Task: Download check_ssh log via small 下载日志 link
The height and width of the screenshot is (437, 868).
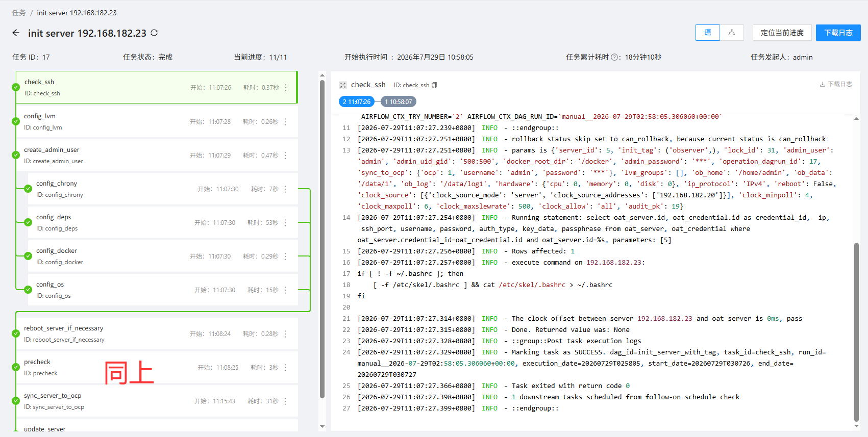Action: coord(836,84)
